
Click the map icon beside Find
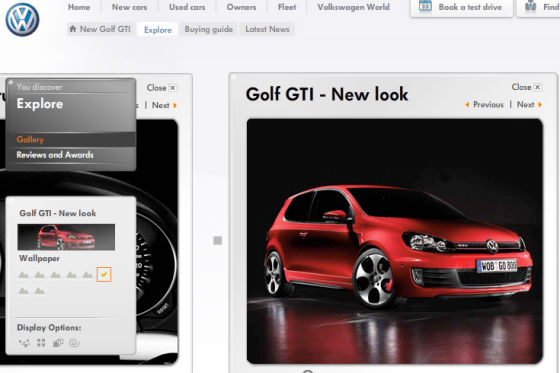[x=531, y=6]
